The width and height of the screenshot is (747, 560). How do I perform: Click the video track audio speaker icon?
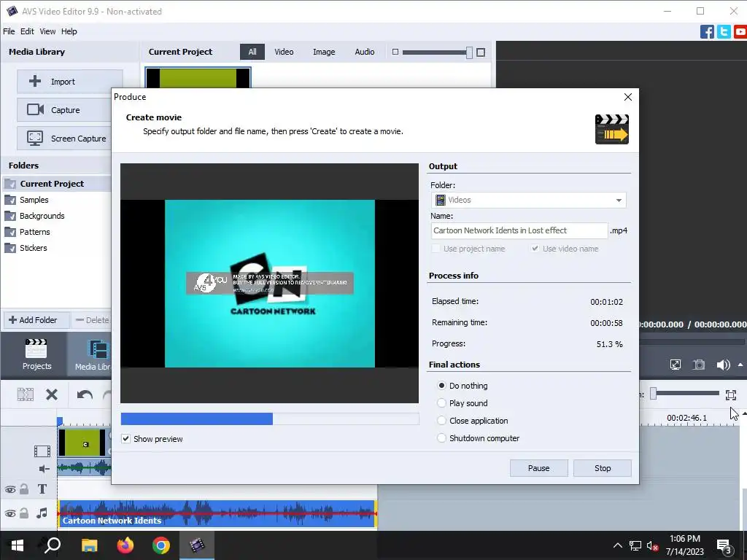pyautogui.click(x=44, y=469)
